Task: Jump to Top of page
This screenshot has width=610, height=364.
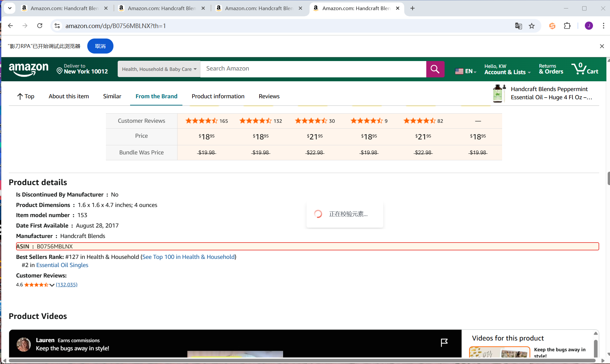Action: [x=25, y=96]
